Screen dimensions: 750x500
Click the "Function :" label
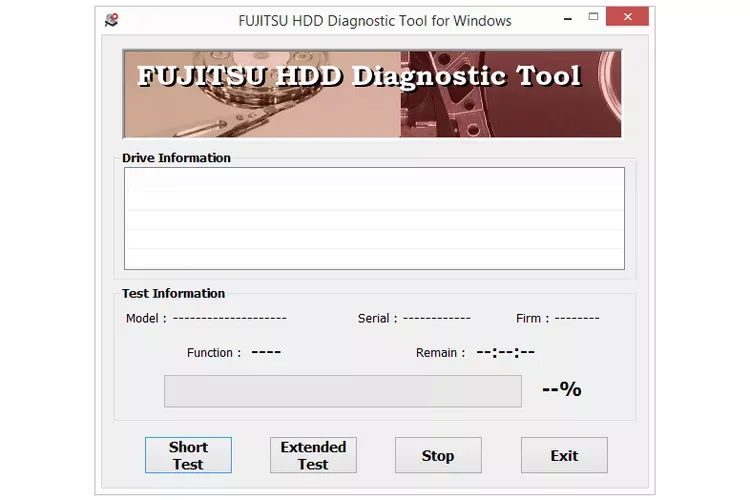214,353
